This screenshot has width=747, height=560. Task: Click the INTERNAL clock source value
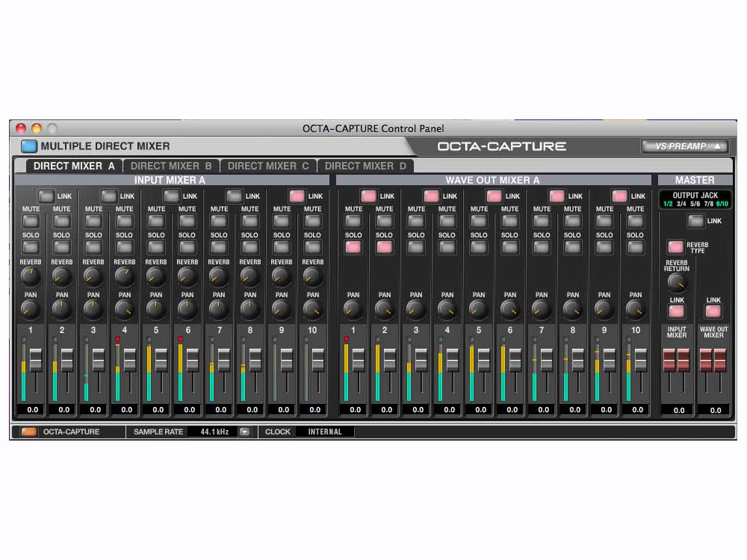click(x=325, y=432)
